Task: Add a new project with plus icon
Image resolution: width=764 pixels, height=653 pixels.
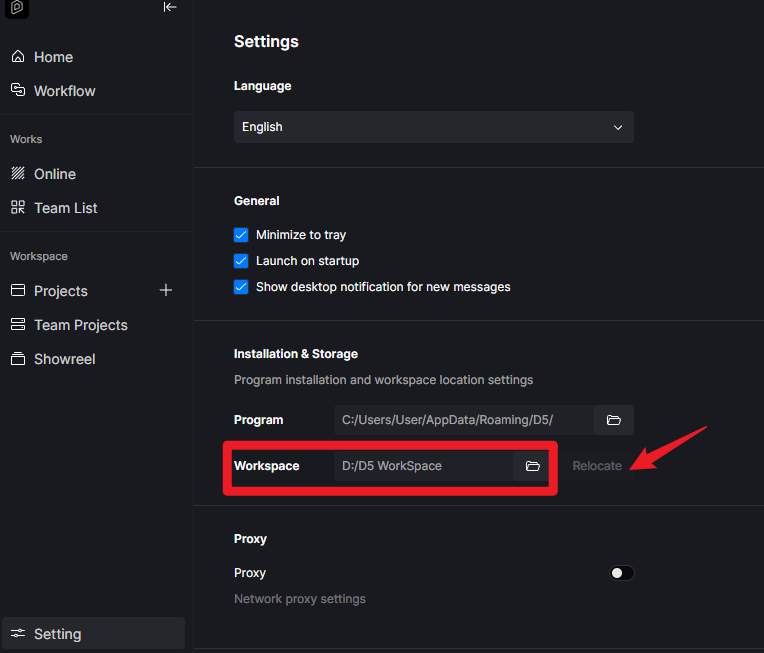Action: [166, 290]
